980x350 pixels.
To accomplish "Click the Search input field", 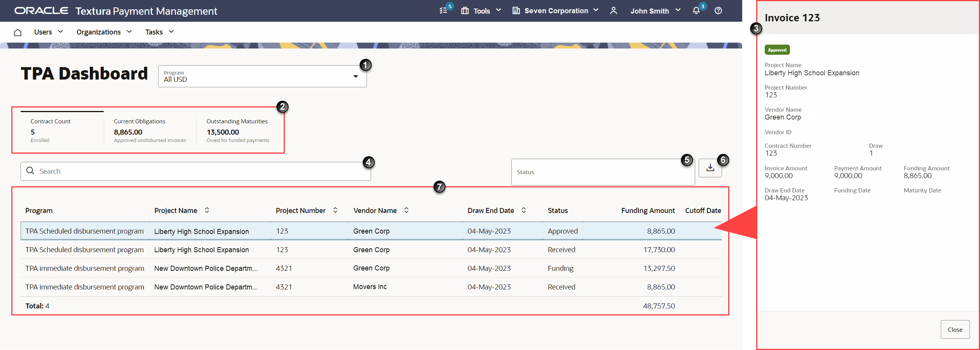I will (196, 171).
